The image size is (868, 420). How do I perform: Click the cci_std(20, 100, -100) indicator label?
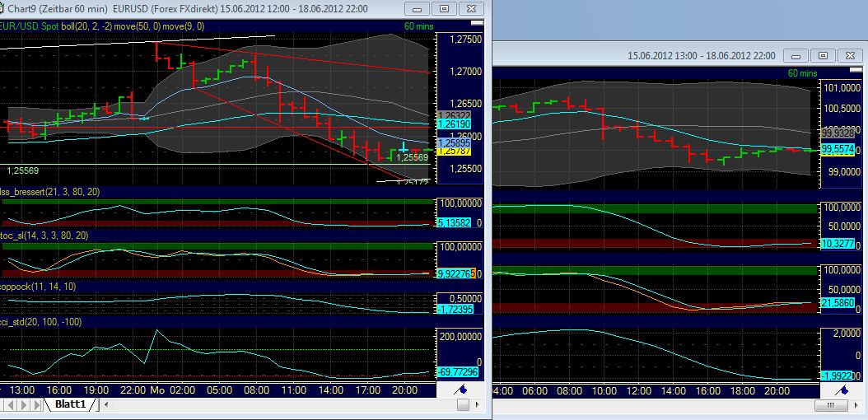coord(40,322)
